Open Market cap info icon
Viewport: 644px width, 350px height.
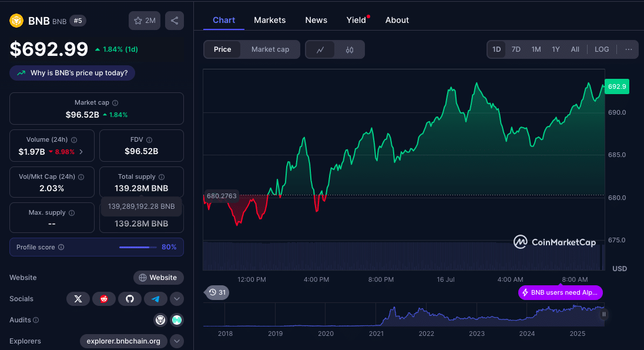tap(115, 103)
